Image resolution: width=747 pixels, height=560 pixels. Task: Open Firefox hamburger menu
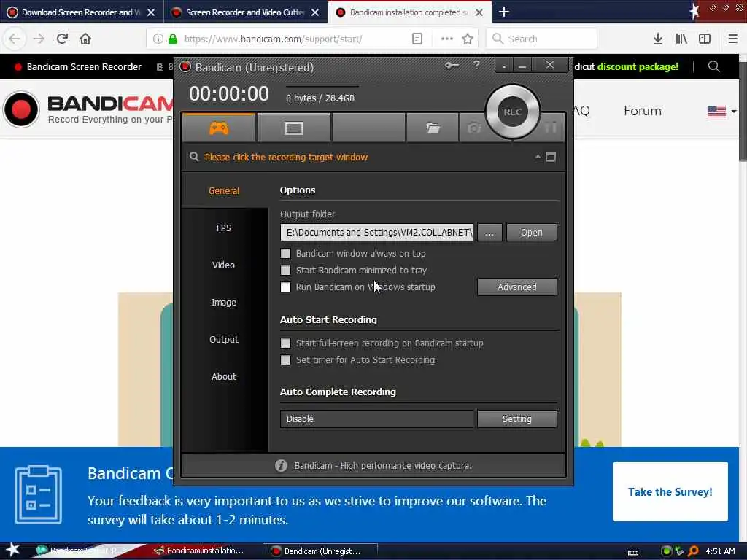[x=732, y=39]
